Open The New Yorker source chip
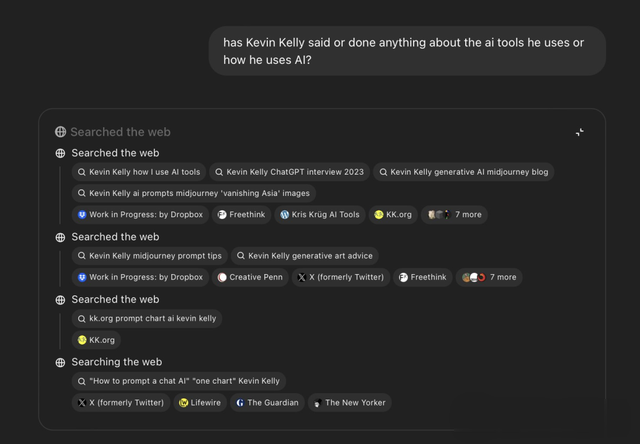Screen dimensions: 640x444 (x=349, y=403)
